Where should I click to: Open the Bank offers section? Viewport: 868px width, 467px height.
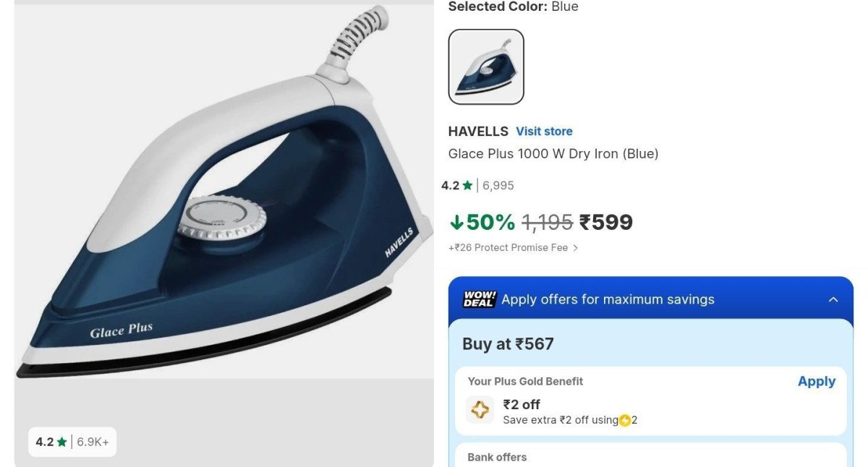[x=497, y=457]
